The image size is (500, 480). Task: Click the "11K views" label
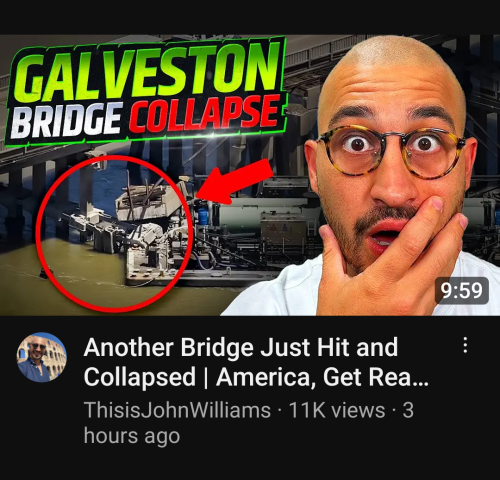[337, 410]
